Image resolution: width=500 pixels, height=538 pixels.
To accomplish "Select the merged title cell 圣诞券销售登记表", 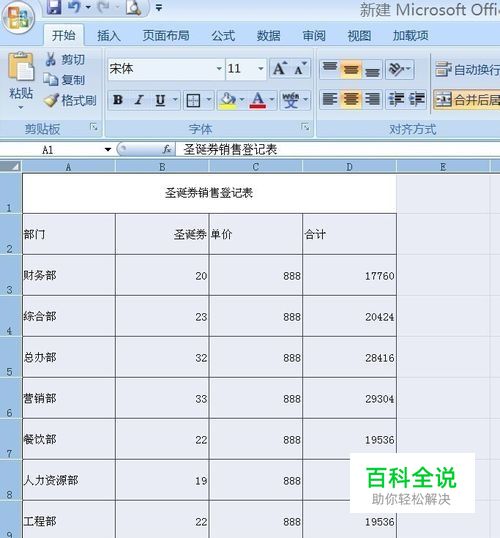I will pyautogui.click(x=209, y=193).
